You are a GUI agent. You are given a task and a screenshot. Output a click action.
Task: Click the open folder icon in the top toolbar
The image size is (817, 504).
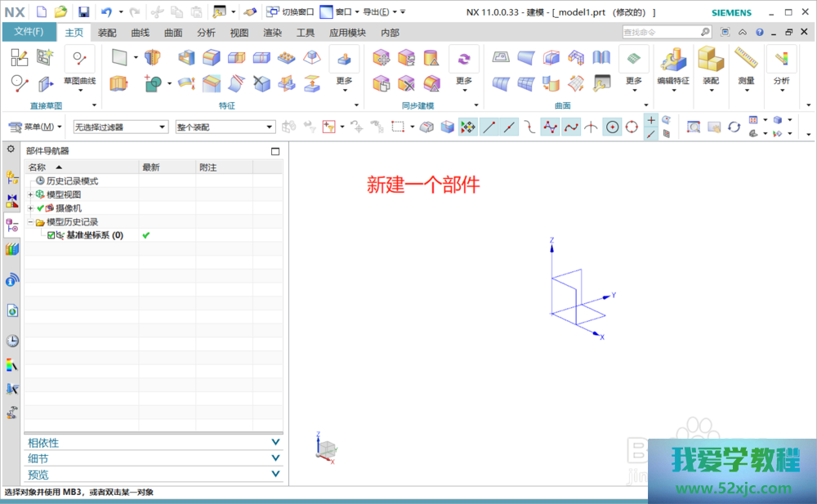(x=60, y=11)
